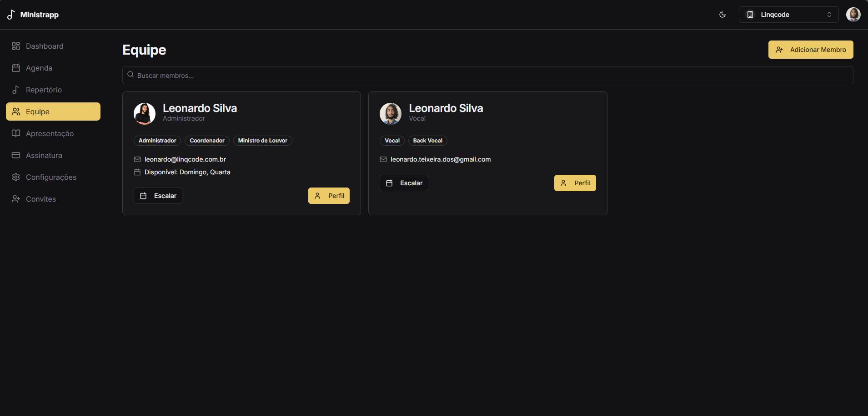This screenshot has width=868, height=416.
Task: Click the Configurações gear icon
Action: (x=16, y=177)
